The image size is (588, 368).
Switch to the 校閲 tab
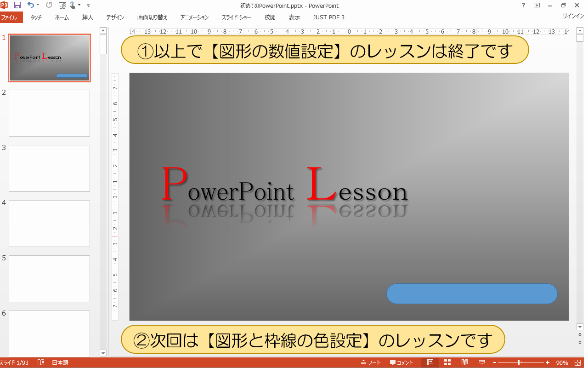point(270,17)
